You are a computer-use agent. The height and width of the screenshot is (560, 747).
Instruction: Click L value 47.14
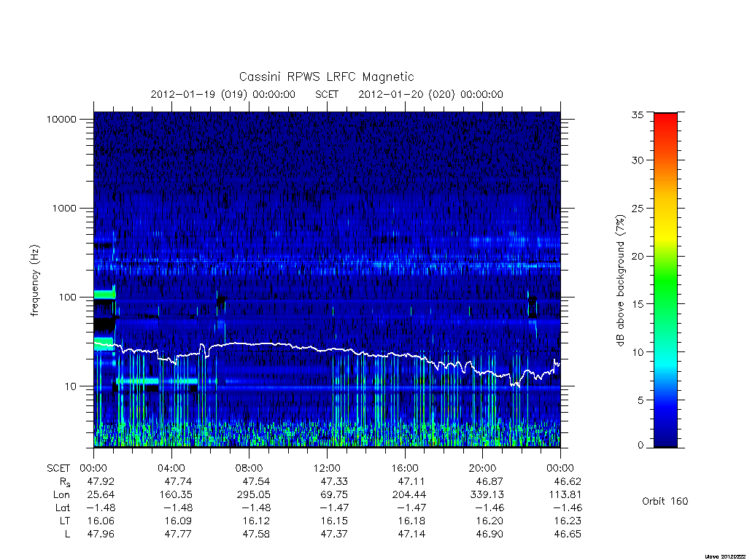point(411,534)
